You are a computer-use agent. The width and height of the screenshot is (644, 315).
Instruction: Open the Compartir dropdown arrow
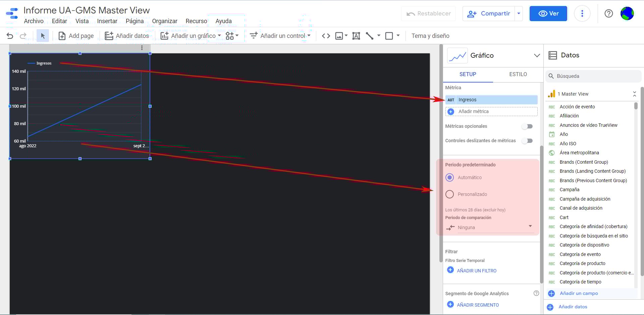tap(519, 13)
